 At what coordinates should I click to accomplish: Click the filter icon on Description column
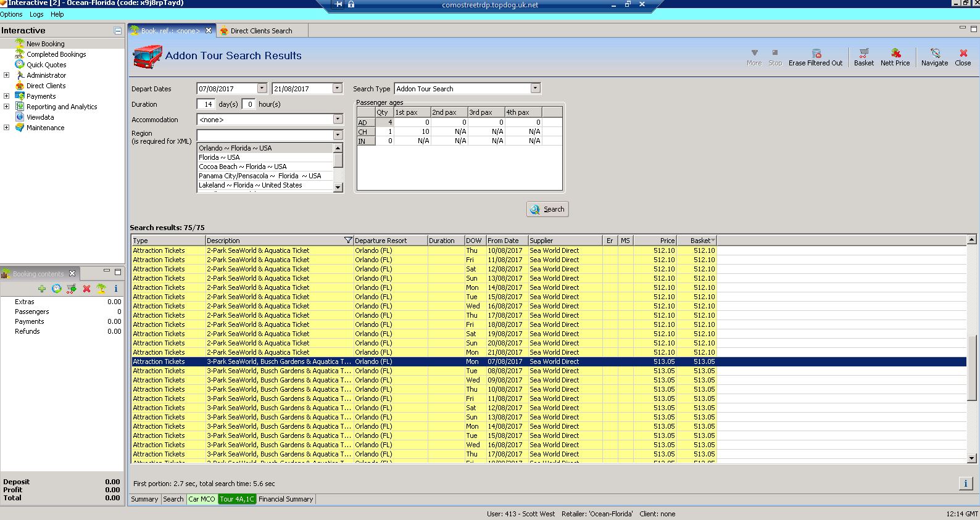[x=348, y=241]
